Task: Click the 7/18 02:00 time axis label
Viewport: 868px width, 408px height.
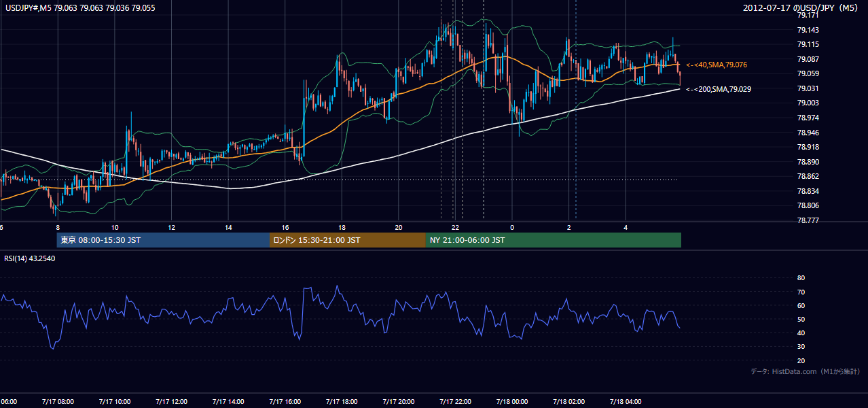Action: click(x=569, y=401)
